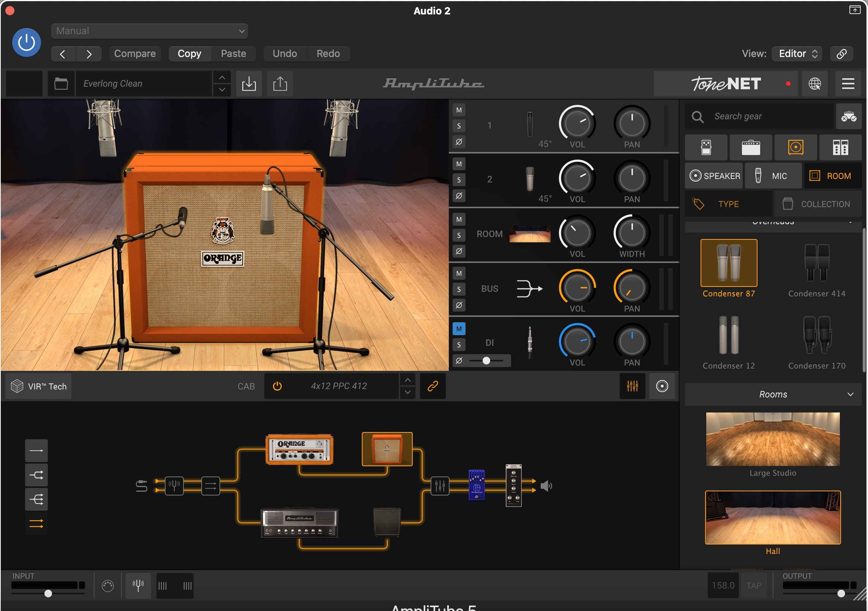The width and height of the screenshot is (868, 611).
Task: Click the ROOM WIDTH knob
Action: click(632, 233)
